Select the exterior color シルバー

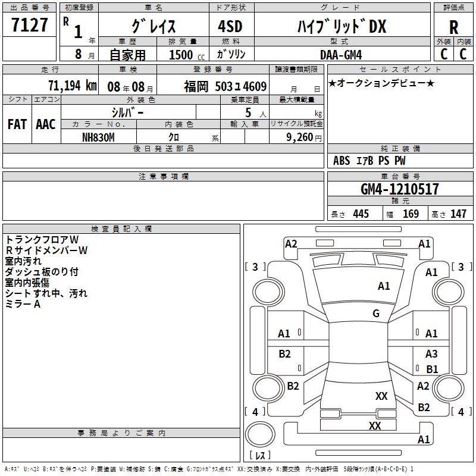[127, 112]
